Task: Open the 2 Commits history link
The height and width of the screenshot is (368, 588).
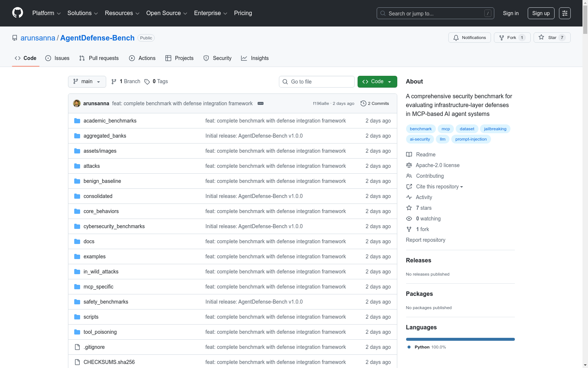Action: pos(375,103)
